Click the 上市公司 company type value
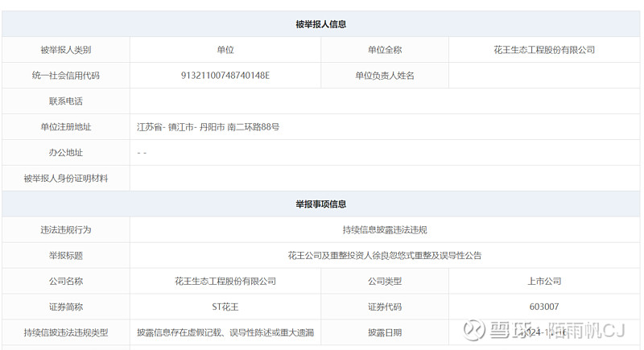This screenshot has height=350, width=644. pos(544,281)
